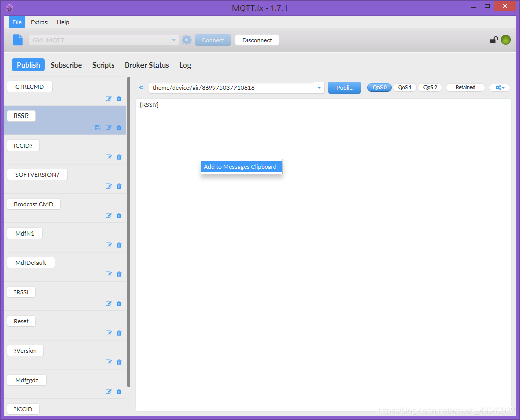Image resolution: width=520 pixels, height=420 pixels.
Task: Switch to the Publish tab
Action: (x=28, y=65)
